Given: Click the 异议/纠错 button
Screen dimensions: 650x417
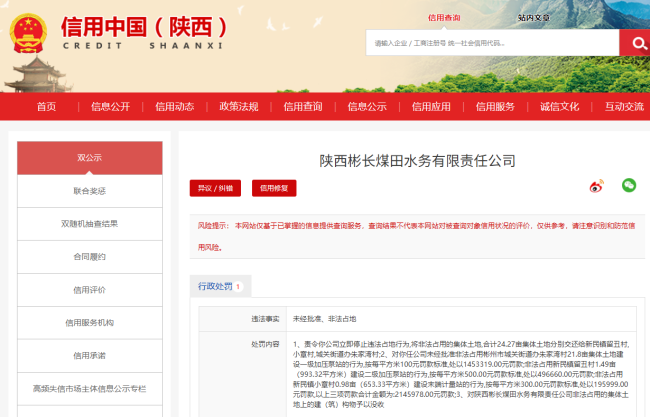Looking at the screenshot, I should (x=215, y=188).
